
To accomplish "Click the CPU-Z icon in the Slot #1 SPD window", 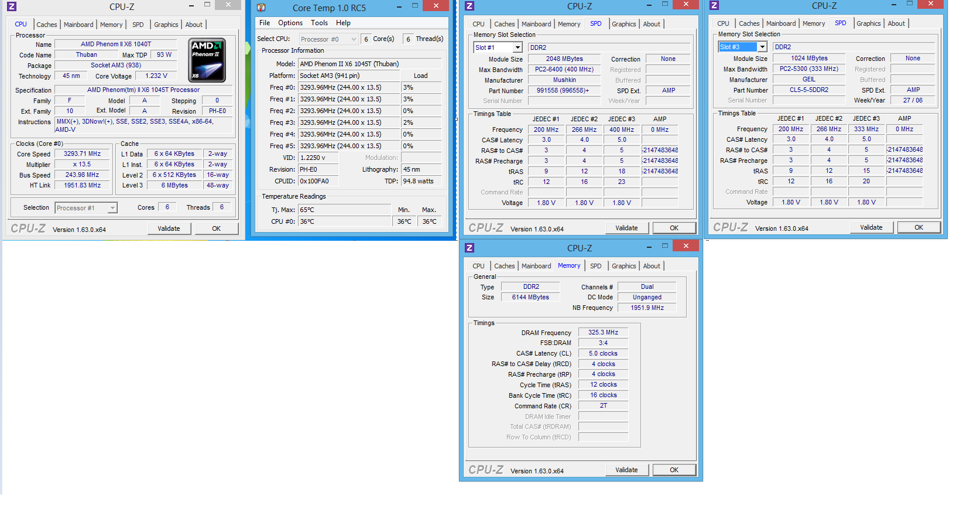I will pos(470,6).
